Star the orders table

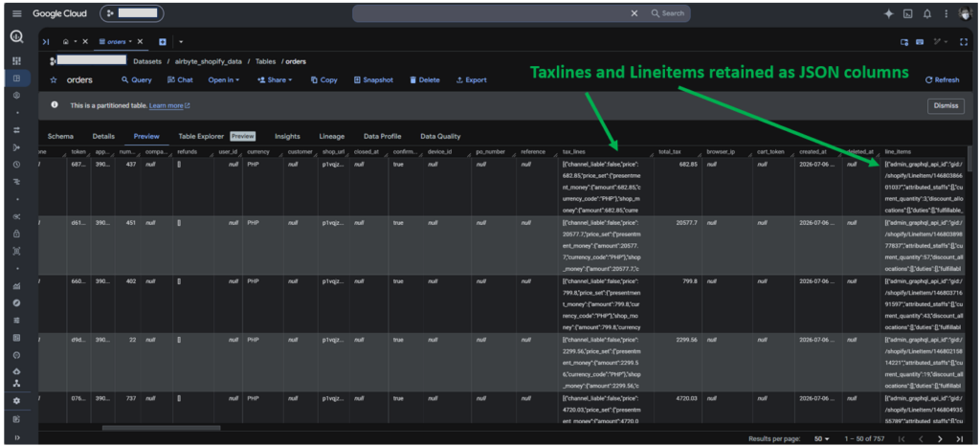point(54,80)
